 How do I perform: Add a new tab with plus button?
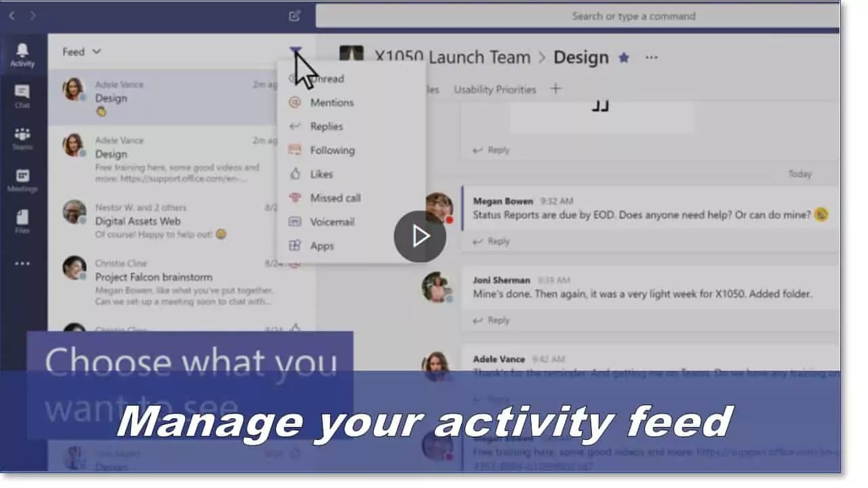point(555,89)
